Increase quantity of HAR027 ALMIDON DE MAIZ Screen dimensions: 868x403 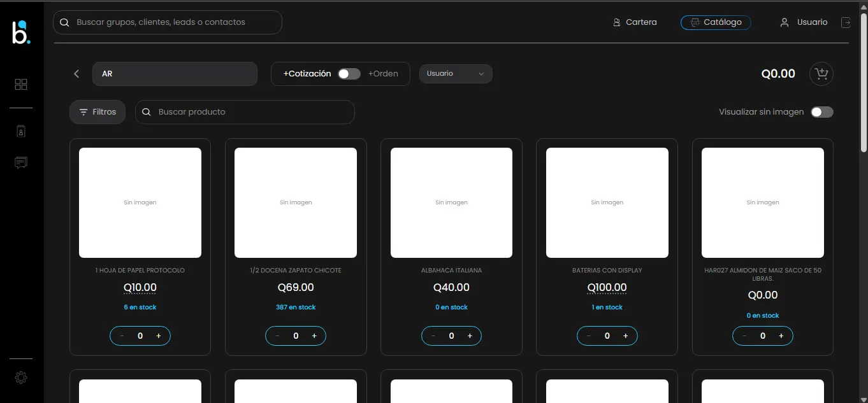[781, 336]
